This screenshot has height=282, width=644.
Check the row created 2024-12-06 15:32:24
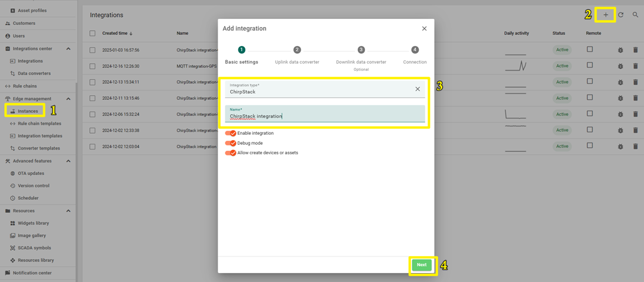click(x=92, y=114)
